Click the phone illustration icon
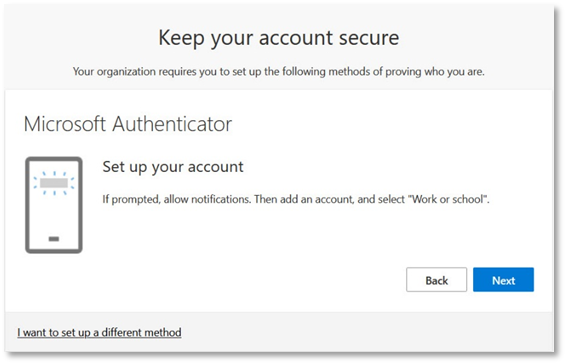The height and width of the screenshot is (364, 566). (54, 205)
